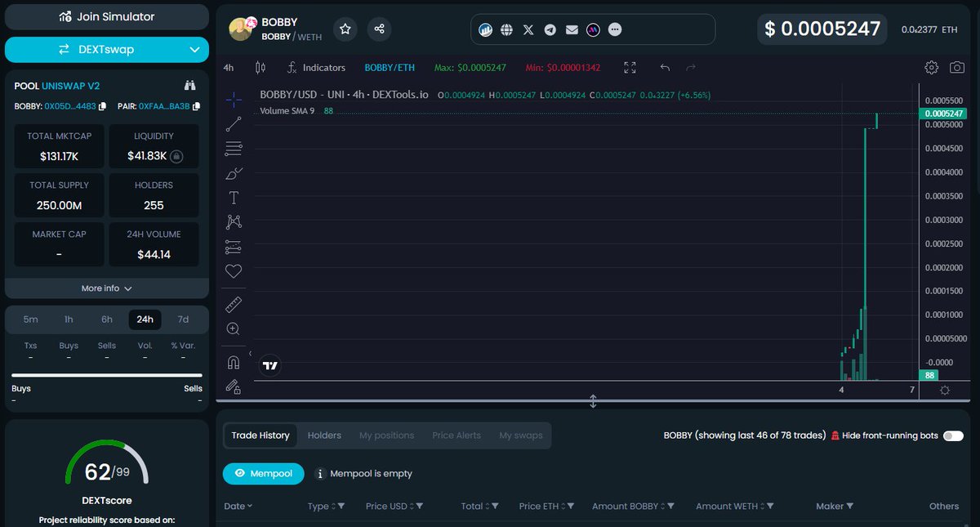Copy the BOBBY contract address
The height and width of the screenshot is (527, 980).
tap(103, 106)
